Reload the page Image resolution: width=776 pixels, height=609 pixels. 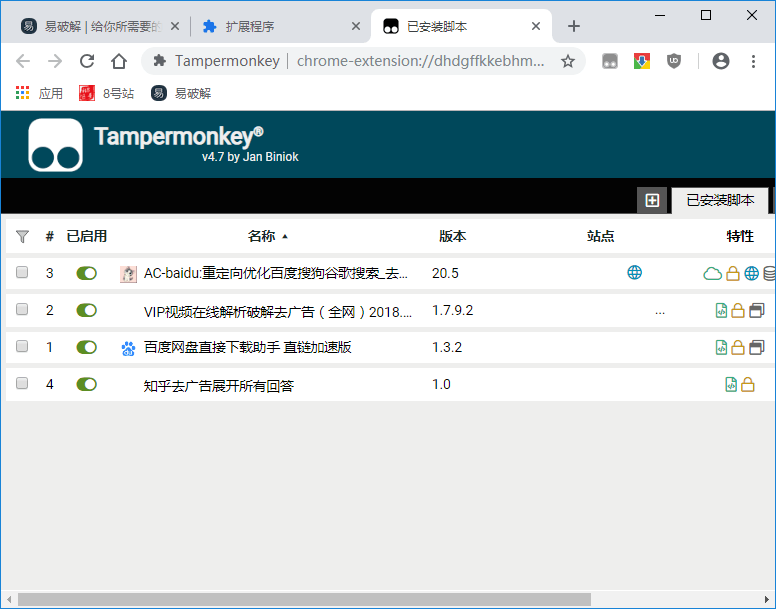coord(87,61)
